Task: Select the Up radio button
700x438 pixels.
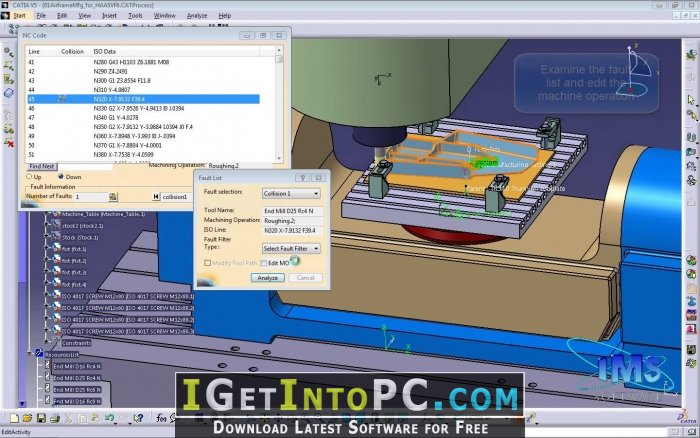Action: pos(29,177)
